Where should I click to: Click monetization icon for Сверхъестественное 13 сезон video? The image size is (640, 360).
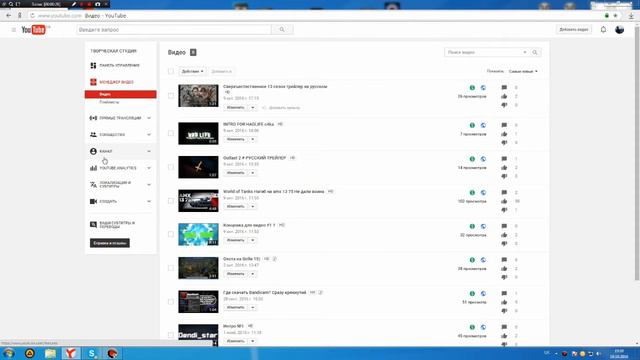472,88
